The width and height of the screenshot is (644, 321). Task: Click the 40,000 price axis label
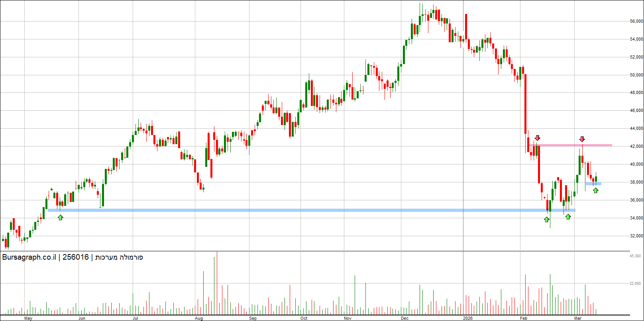(x=636, y=164)
